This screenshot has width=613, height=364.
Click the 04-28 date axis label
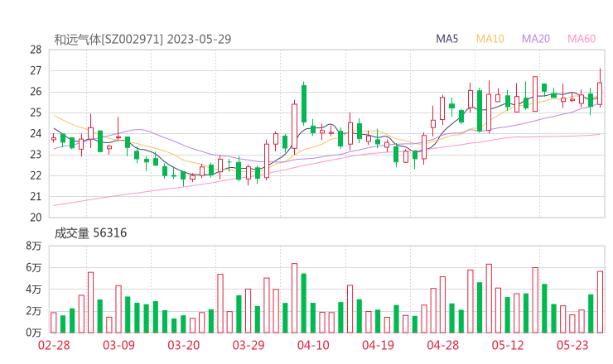pos(442,345)
